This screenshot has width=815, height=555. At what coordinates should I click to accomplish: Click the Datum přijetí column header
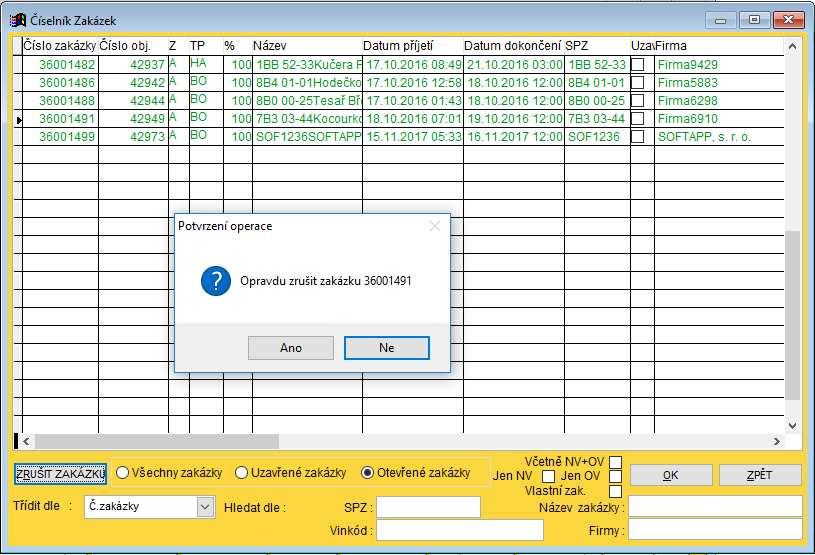click(x=413, y=46)
